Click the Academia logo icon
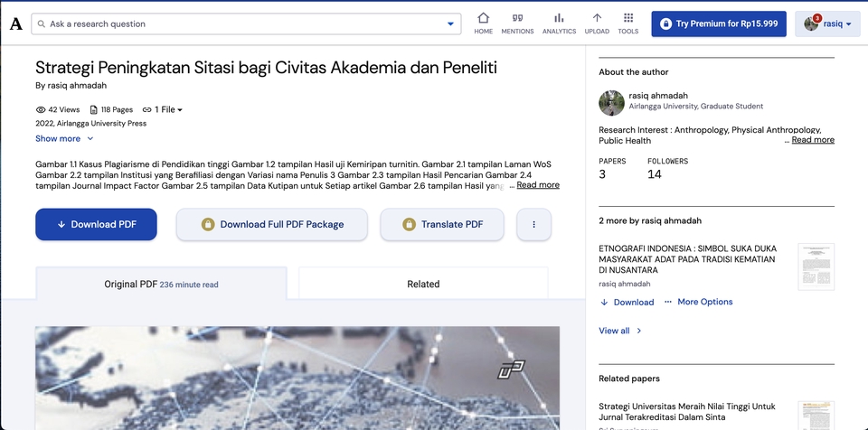Viewport: 868px width, 430px height. pos(15,24)
